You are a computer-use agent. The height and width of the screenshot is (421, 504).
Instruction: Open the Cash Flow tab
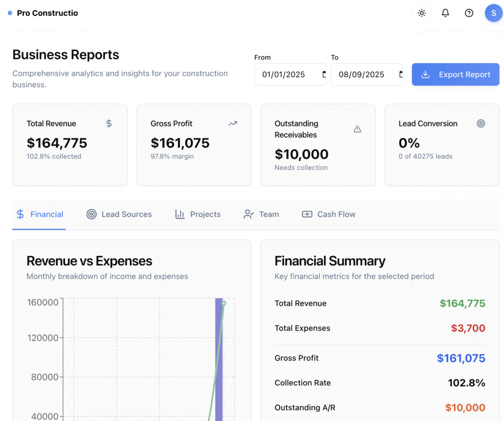328,214
